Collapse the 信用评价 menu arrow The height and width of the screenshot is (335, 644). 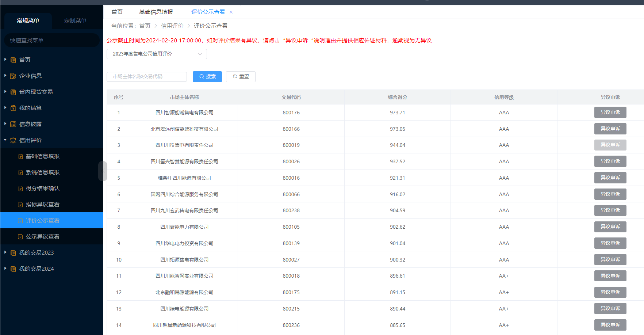click(5, 140)
